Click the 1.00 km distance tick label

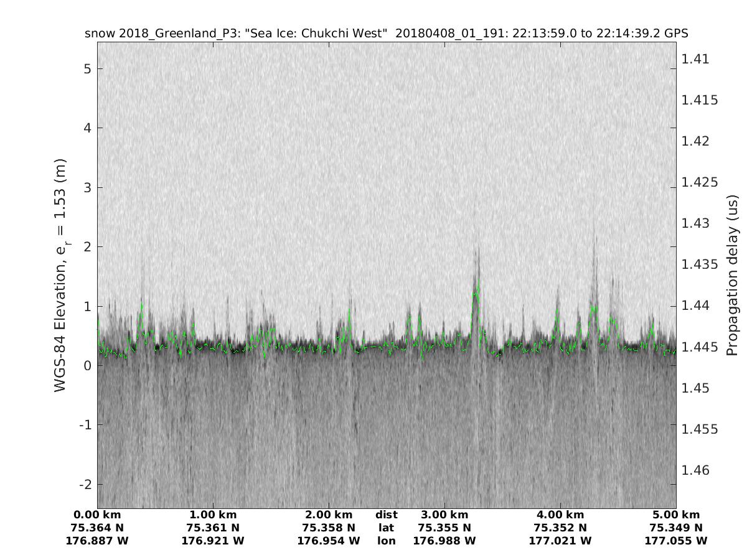click(x=213, y=515)
